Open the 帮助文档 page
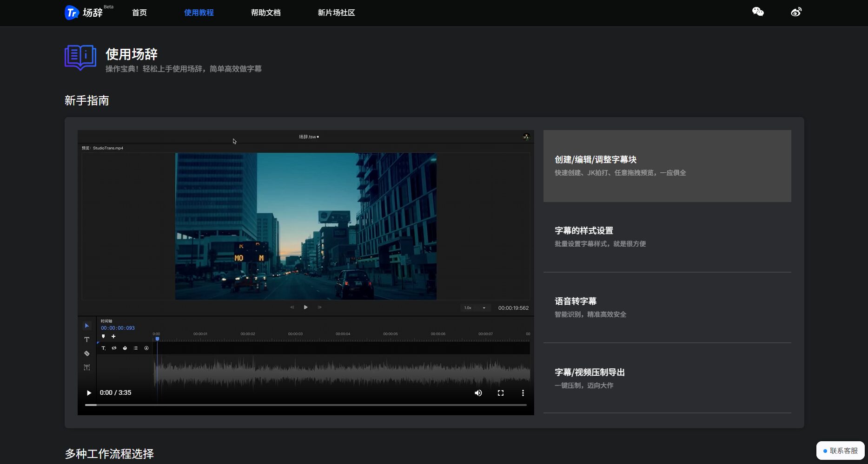Screen dimensions: 868x464 tap(265, 13)
